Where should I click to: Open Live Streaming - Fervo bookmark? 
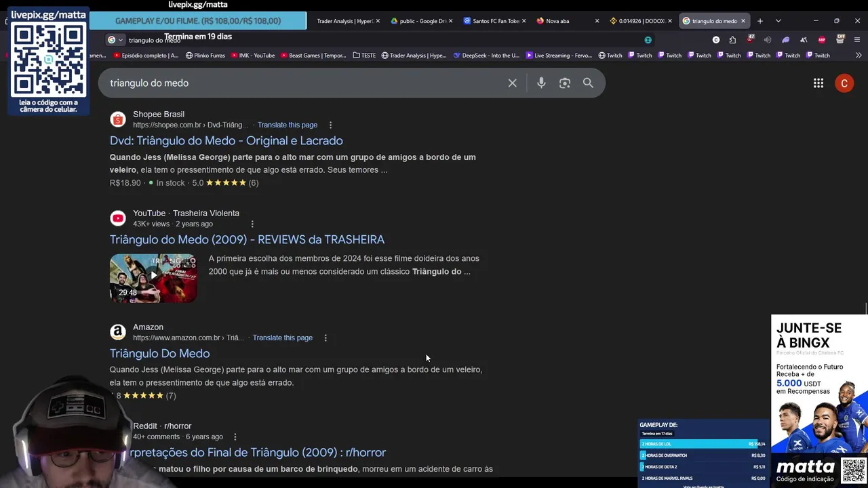point(559,56)
